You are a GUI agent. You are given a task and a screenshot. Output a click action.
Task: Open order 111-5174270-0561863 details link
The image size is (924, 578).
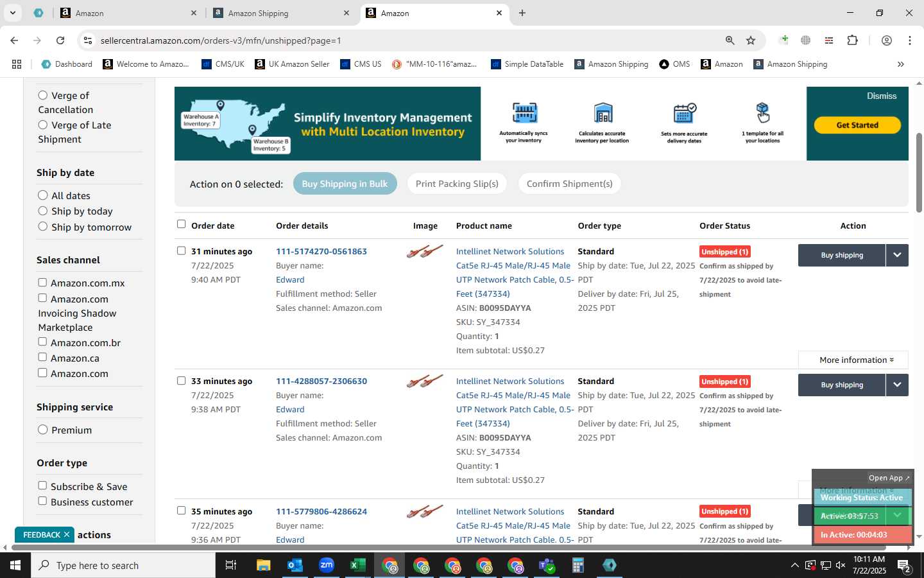pos(321,251)
